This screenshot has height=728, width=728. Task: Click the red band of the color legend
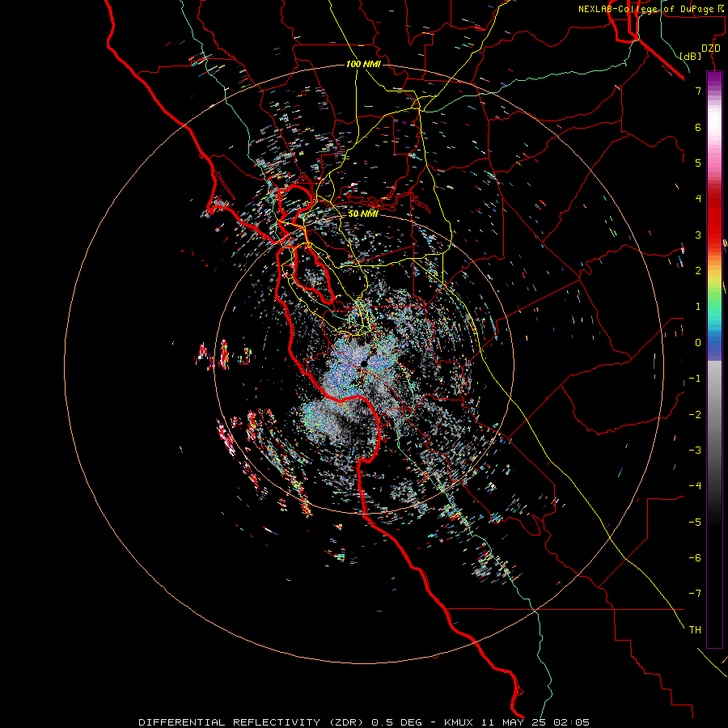714,223
